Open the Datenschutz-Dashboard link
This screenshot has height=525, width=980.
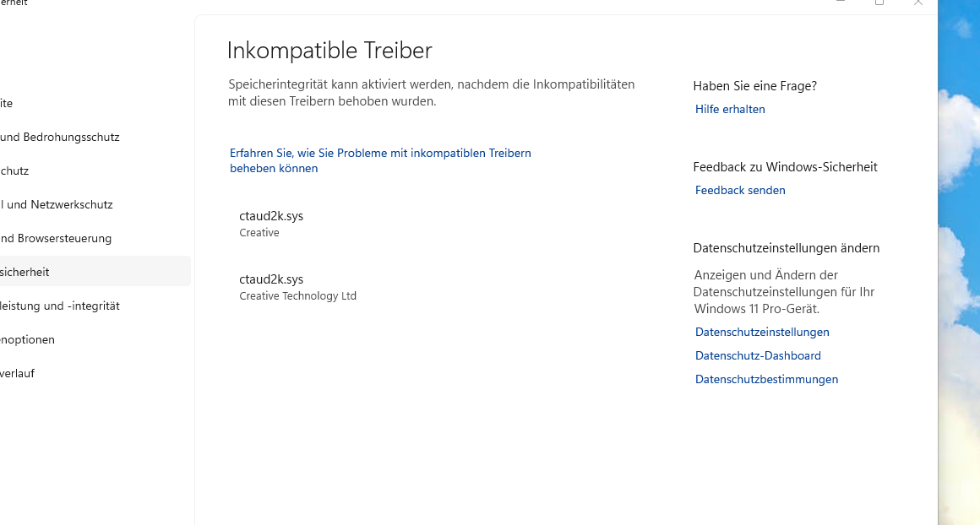[758, 355]
